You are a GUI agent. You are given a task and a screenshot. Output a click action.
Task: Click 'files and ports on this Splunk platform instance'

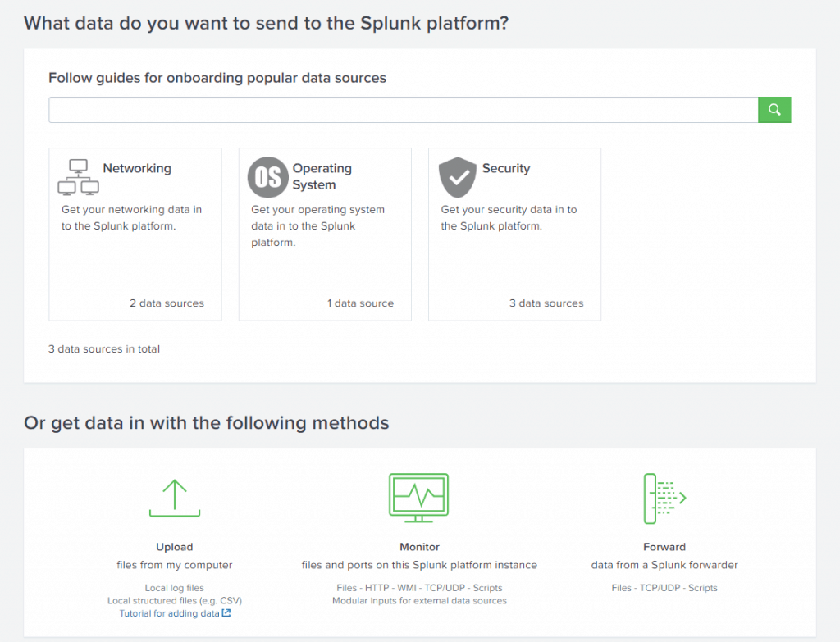[x=419, y=565]
